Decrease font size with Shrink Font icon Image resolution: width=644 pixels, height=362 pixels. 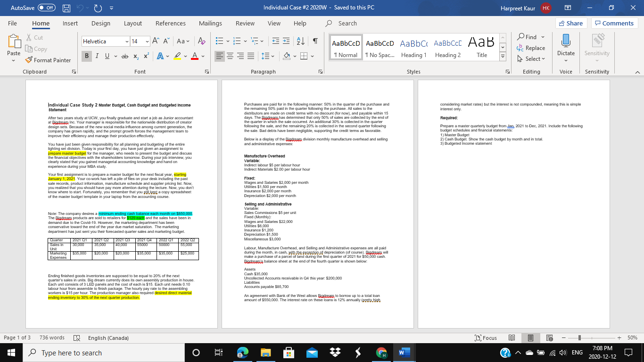tap(167, 41)
